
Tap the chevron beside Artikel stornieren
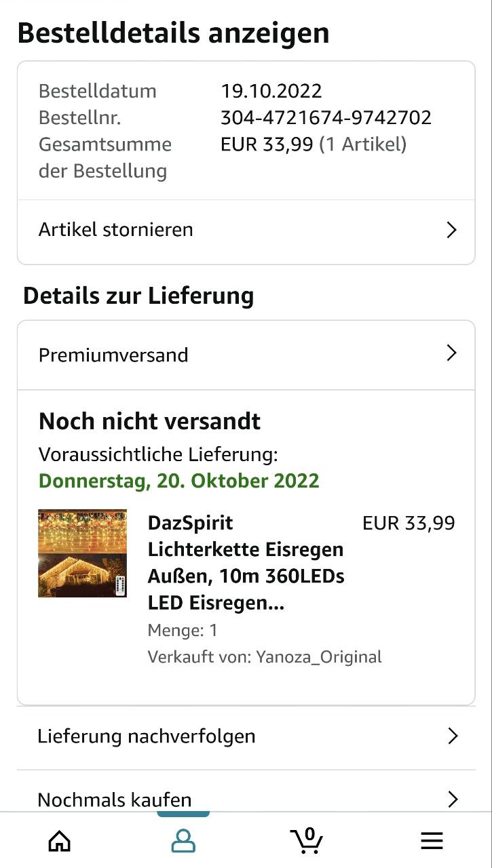pyautogui.click(x=451, y=230)
